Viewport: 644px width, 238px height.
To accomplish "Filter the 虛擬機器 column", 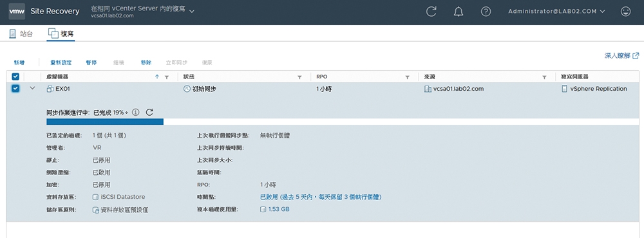I will [x=167, y=77].
